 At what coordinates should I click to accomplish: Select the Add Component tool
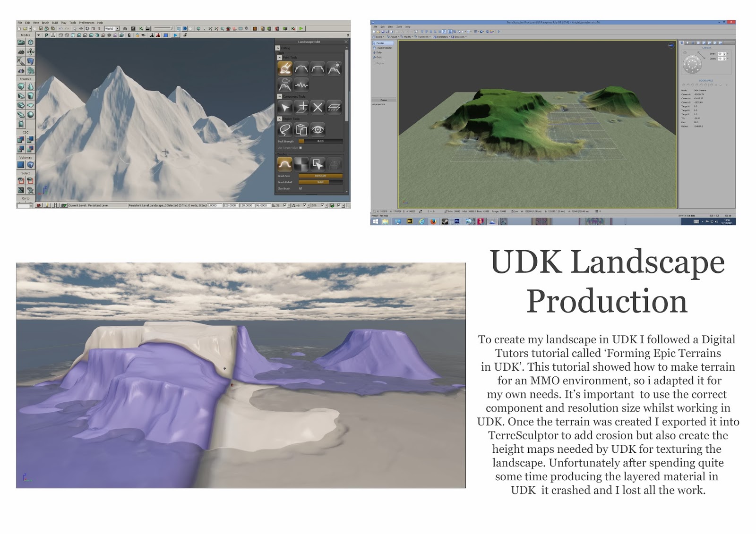click(x=301, y=107)
